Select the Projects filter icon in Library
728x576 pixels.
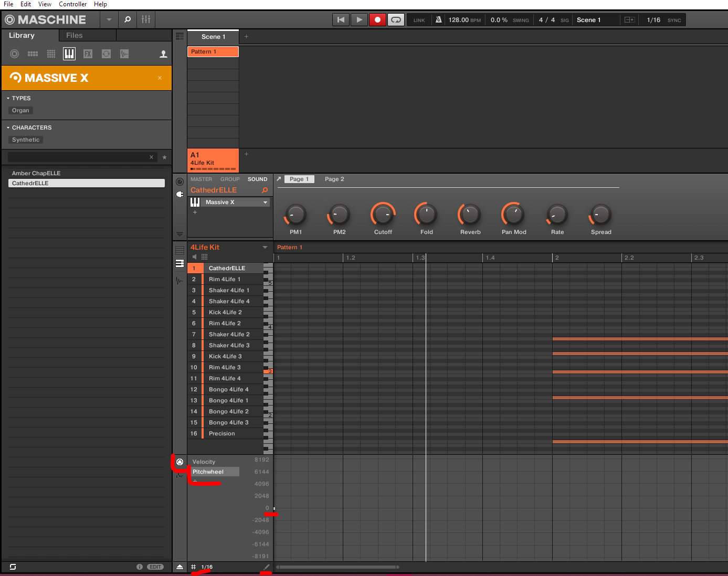15,54
